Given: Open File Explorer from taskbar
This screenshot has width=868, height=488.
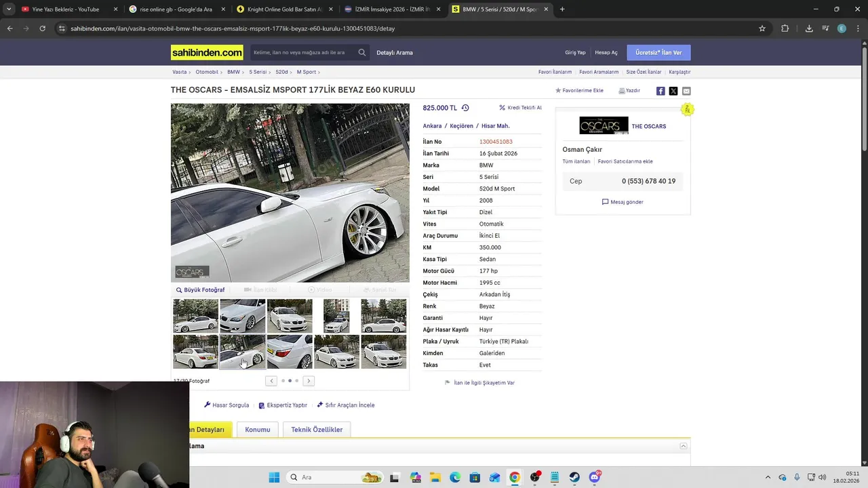Looking at the screenshot, I should (435, 477).
